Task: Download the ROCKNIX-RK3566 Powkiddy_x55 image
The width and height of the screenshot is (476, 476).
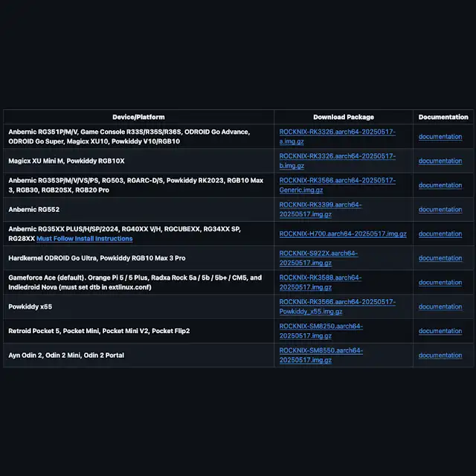Action: (x=337, y=302)
